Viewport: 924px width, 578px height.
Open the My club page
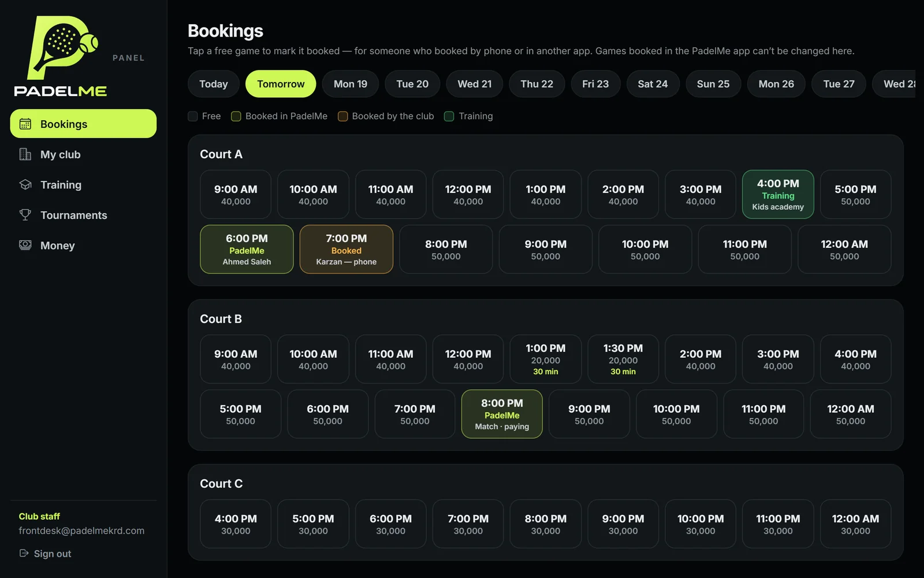[83, 154]
